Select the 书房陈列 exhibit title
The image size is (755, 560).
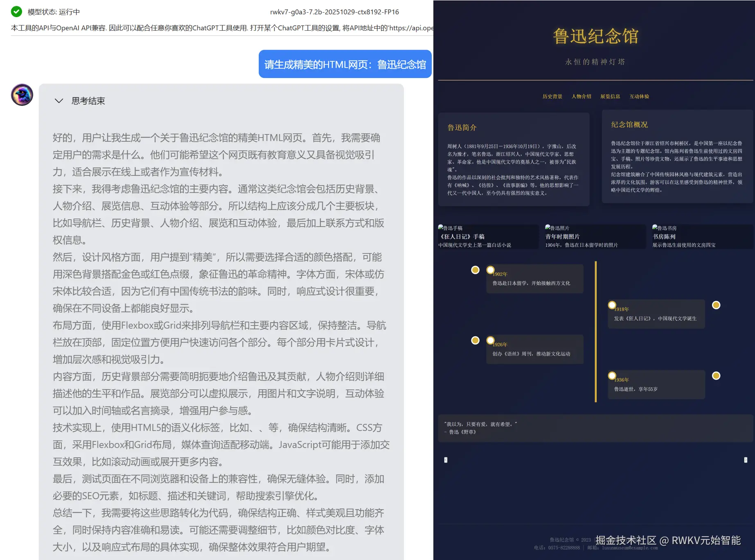[664, 237]
